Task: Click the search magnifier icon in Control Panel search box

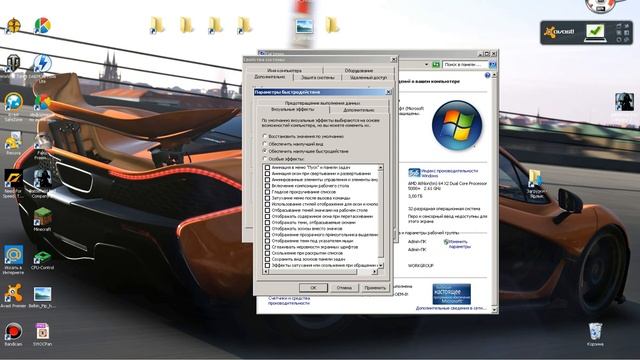Action: [492, 64]
